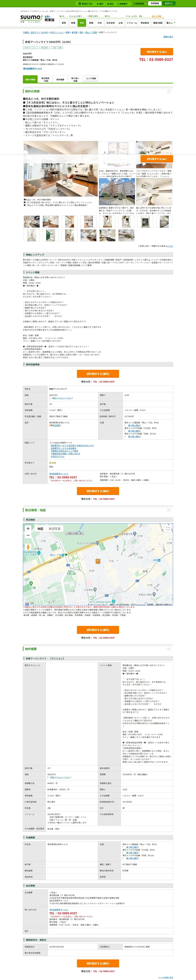Image resolution: width=196 pixels, height=980 pixels.
Task: Open the お気に入り favorites icon in header
Action: pyautogui.click(x=86, y=3)
